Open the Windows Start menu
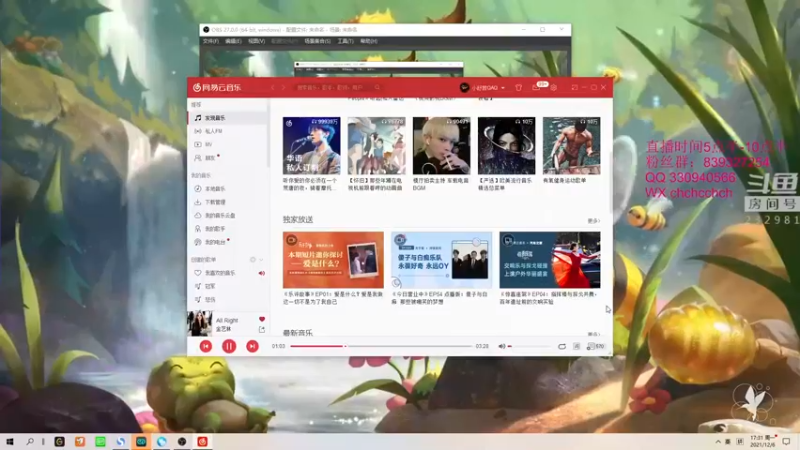 (x=10, y=441)
